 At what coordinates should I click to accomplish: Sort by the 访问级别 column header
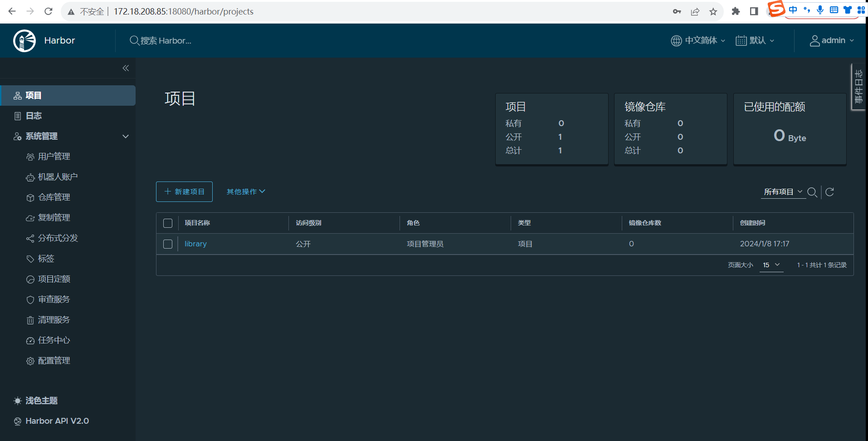[x=308, y=223]
